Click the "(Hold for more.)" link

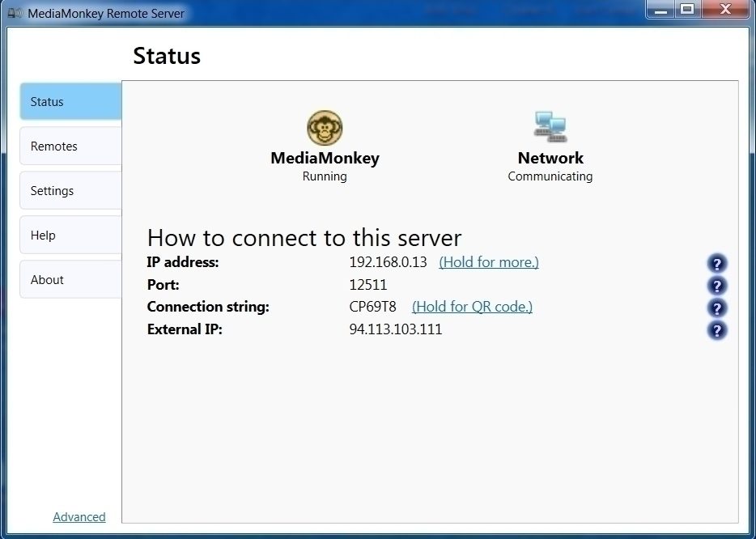click(x=489, y=261)
